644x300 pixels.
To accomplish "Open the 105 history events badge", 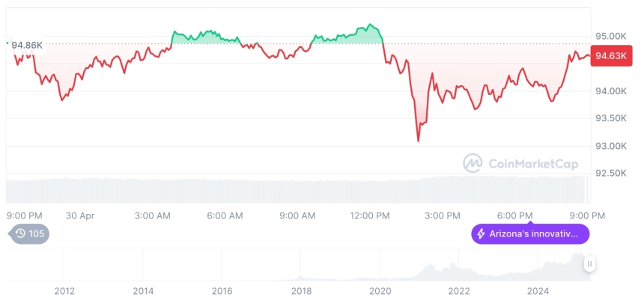I will pos(30,234).
